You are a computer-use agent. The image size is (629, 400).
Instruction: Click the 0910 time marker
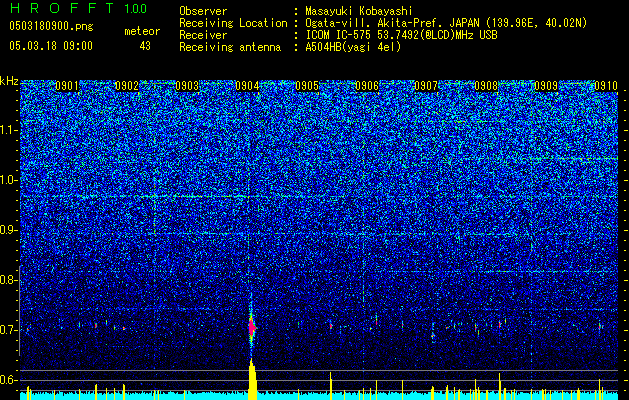pyautogui.click(x=606, y=86)
